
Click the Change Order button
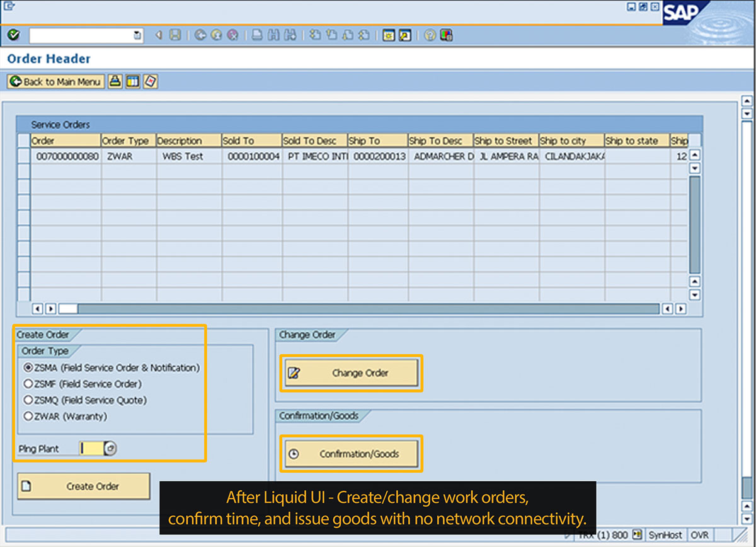tap(351, 373)
